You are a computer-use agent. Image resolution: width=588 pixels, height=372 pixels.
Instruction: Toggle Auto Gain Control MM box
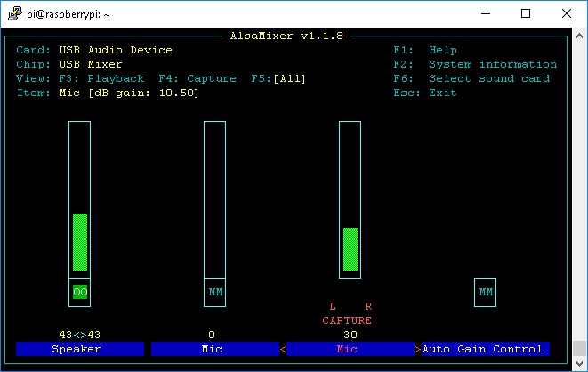(485, 292)
